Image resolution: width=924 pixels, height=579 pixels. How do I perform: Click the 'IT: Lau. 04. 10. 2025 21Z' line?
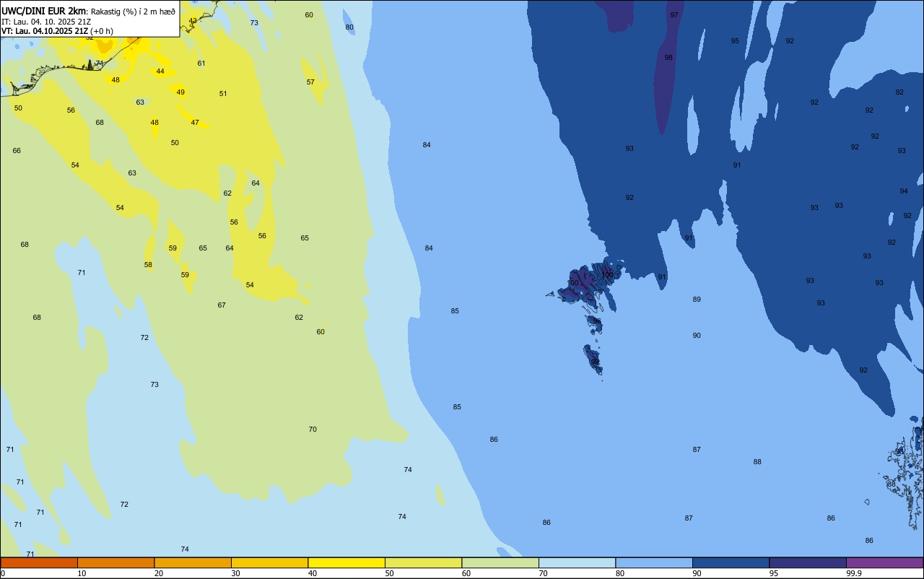coord(46,22)
